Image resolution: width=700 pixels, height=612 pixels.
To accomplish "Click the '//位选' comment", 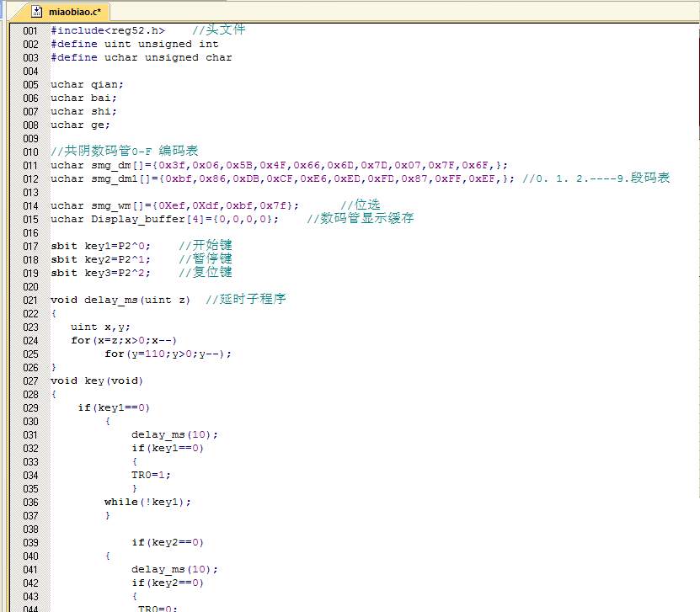I will coord(361,205).
